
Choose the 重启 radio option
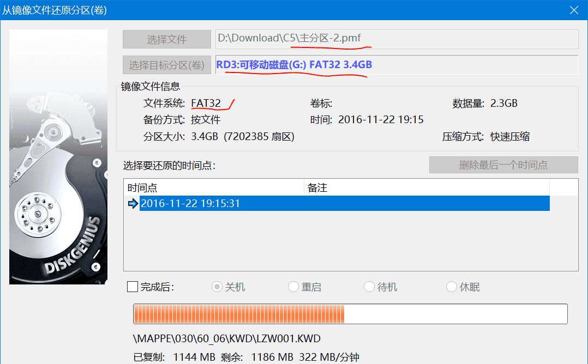click(293, 287)
